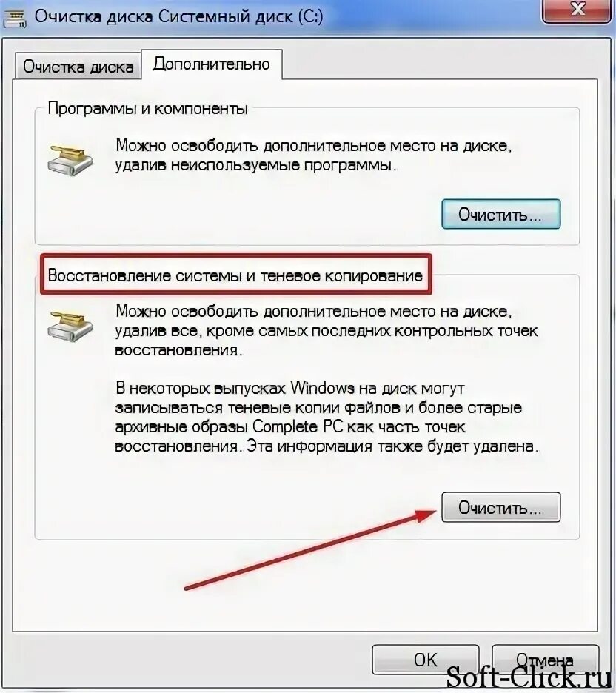Click the Disk Cleanup icon in title bar
The image size is (616, 693).
tap(15, 18)
